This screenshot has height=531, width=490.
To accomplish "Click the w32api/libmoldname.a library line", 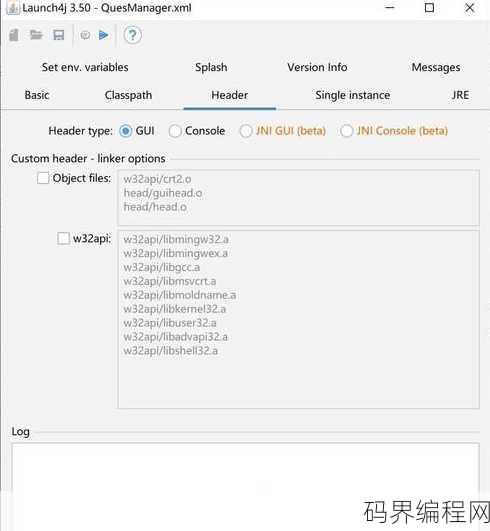I will (180, 295).
